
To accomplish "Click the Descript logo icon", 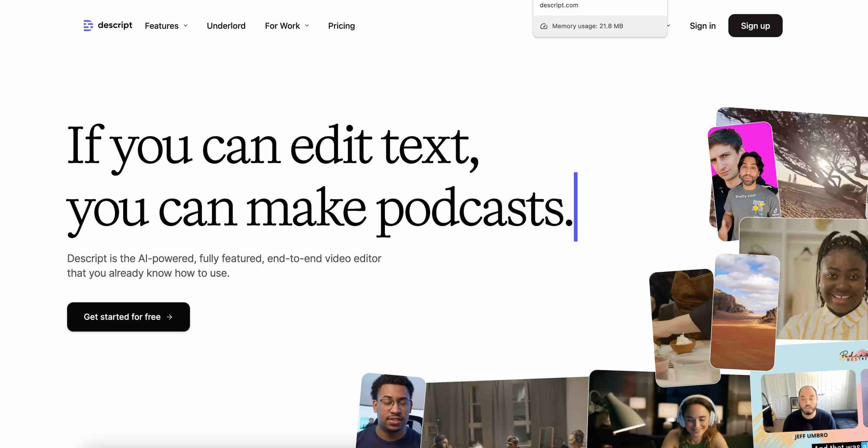I will pyautogui.click(x=88, y=26).
